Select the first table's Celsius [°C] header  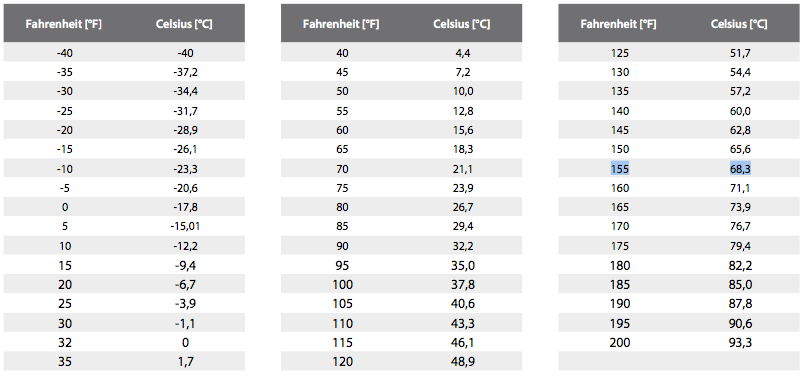tap(185, 24)
